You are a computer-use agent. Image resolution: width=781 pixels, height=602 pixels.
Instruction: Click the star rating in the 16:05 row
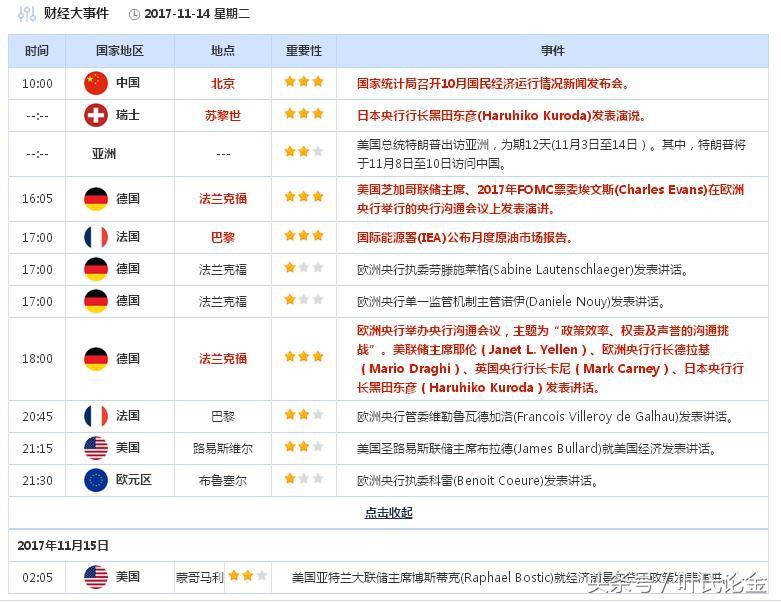[304, 196]
